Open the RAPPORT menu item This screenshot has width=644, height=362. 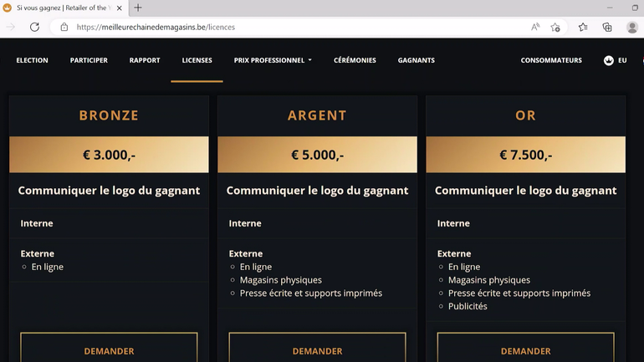click(145, 60)
